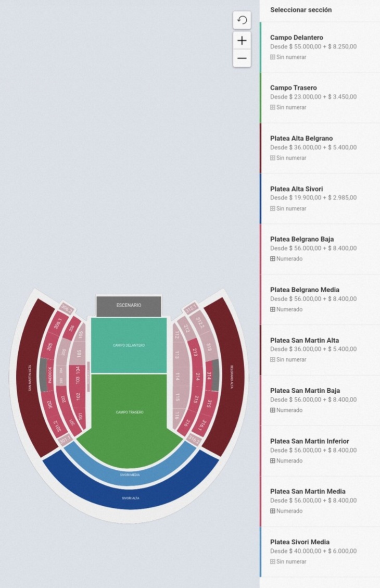Select seat block 102 on map

[x=78, y=396]
